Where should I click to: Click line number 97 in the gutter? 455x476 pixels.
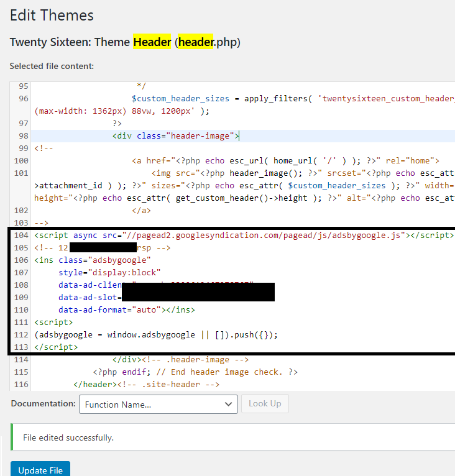point(24,124)
